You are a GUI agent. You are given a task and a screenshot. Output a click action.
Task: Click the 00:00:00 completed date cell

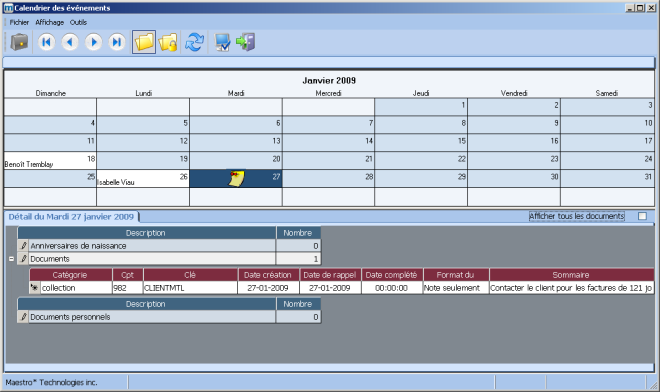point(391,288)
